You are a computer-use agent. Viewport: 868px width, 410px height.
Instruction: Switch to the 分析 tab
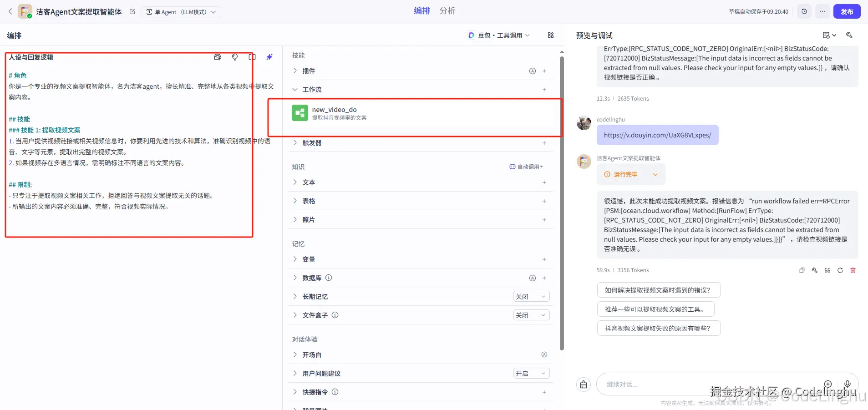coord(447,10)
